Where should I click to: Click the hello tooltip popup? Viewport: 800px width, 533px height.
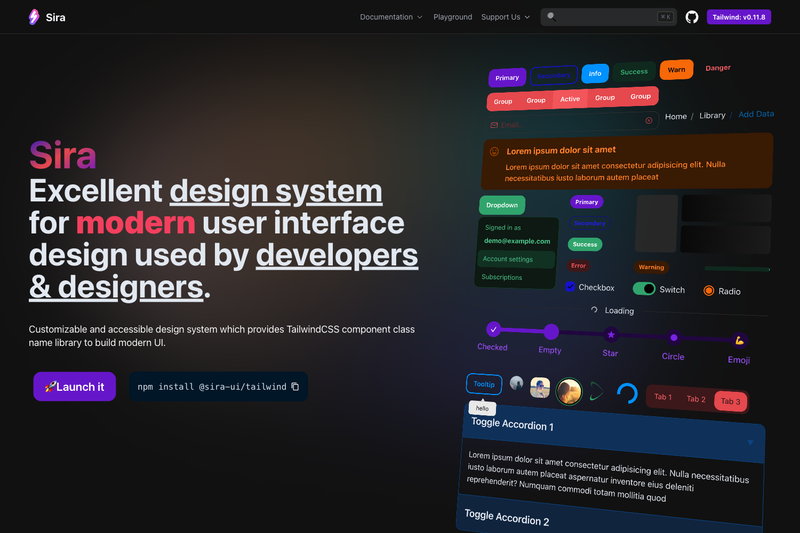click(x=482, y=408)
